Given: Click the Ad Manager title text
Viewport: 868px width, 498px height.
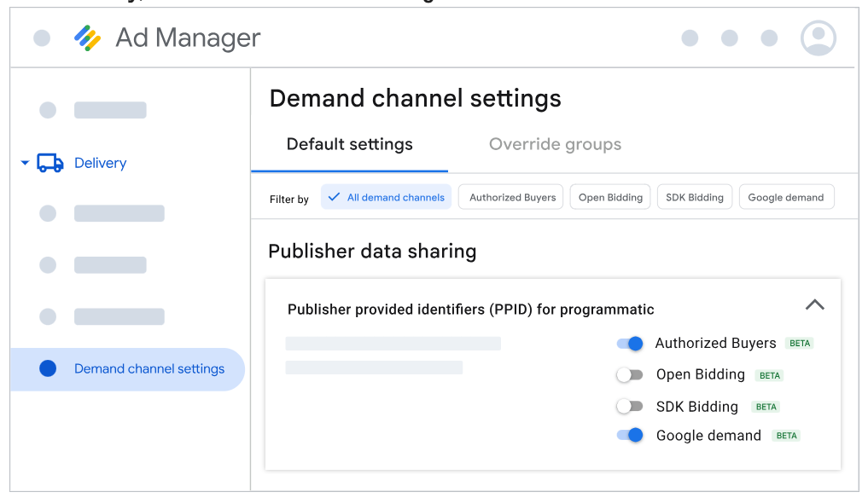Looking at the screenshot, I should (189, 38).
